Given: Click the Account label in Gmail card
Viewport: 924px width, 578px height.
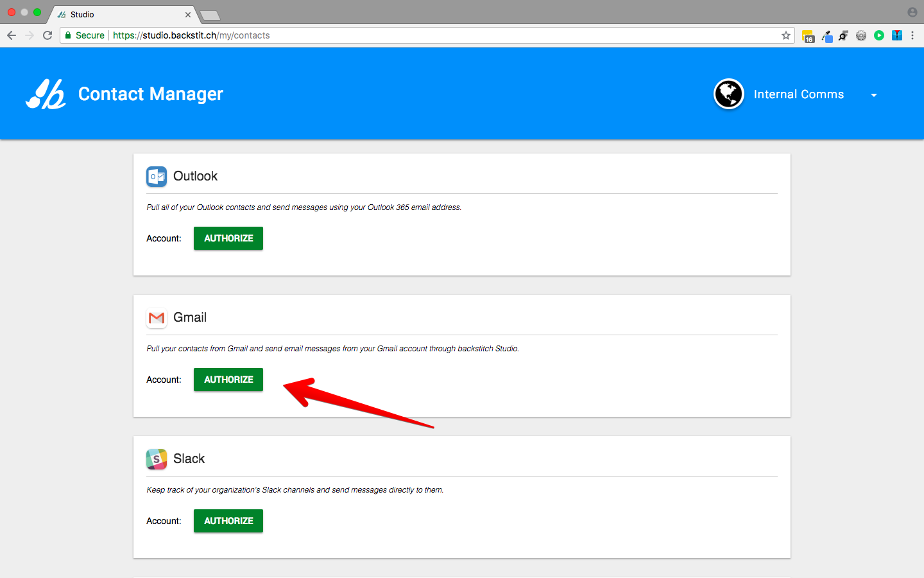Looking at the screenshot, I should (164, 380).
